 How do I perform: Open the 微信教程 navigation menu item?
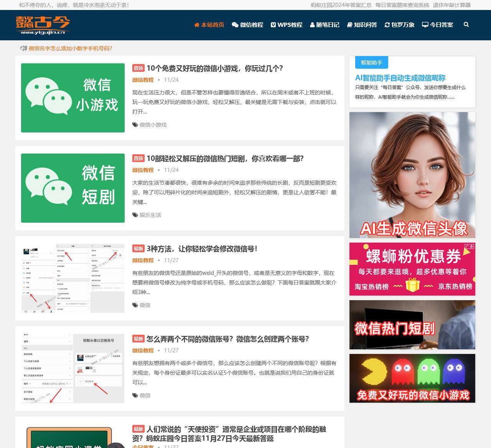(x=247, y=25)
